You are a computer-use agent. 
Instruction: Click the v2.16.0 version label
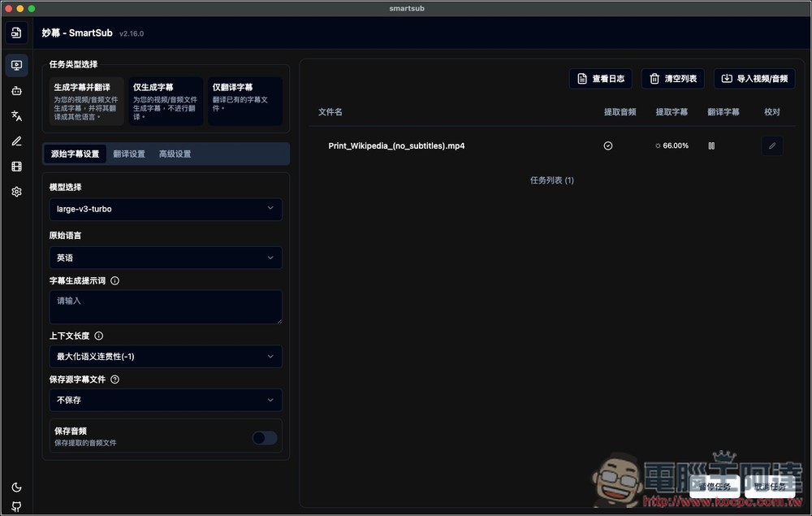[132, 33]
